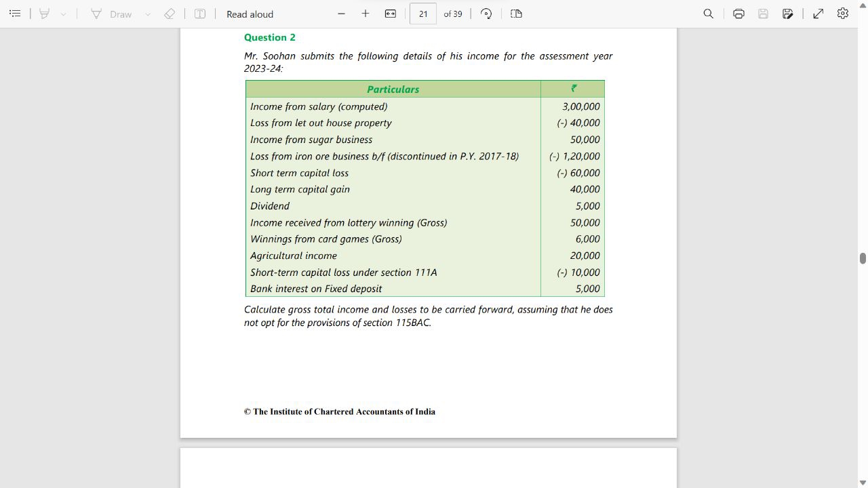Activate the Draw pen tool
Image resolution: width=868 pixels, height=488 pixels.
coord(111,14)
